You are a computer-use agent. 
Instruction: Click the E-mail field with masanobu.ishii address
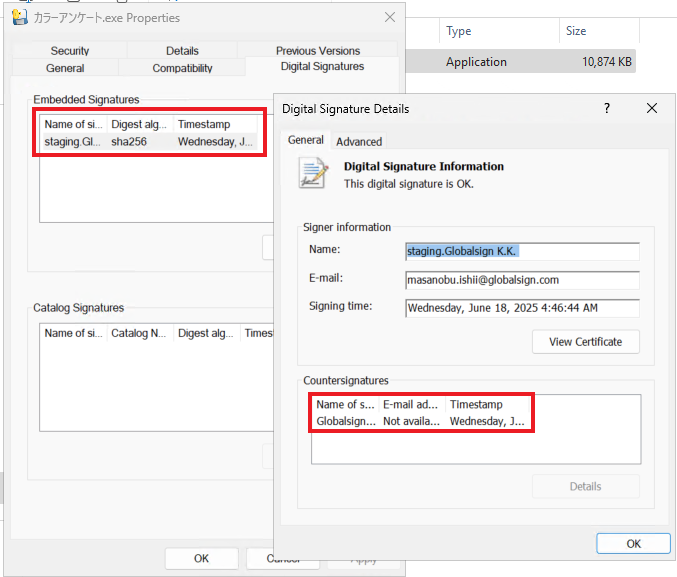(x=521, y=280)
